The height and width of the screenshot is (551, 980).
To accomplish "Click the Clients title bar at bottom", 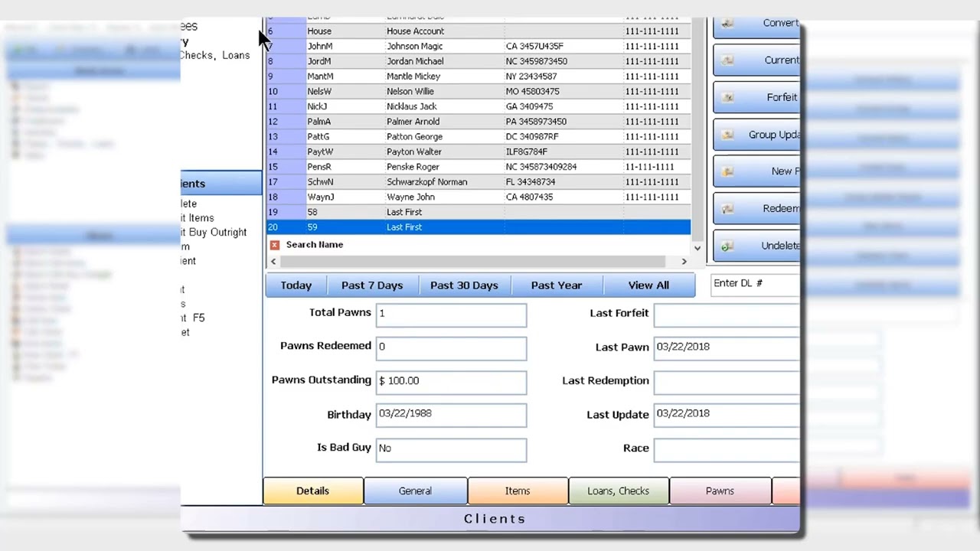I will [491, 519].
